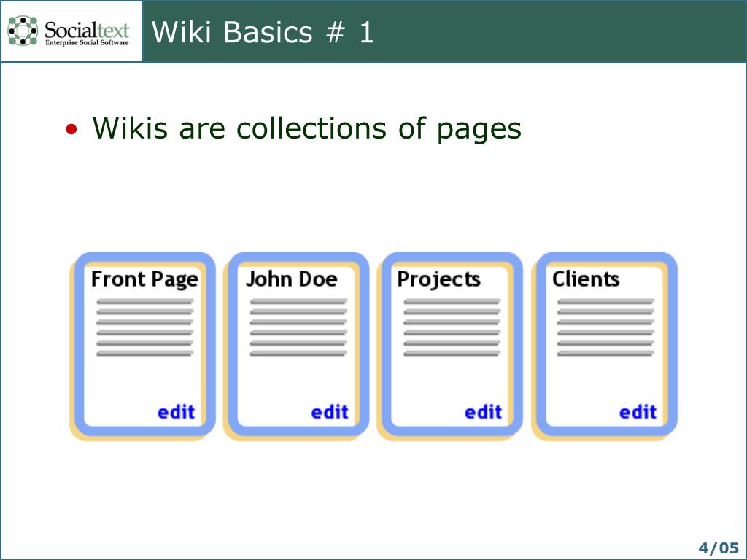The height and width of the screenshot is (560, 747).
Task: Click the edit link on John Doe card
Action: point(330,412)
